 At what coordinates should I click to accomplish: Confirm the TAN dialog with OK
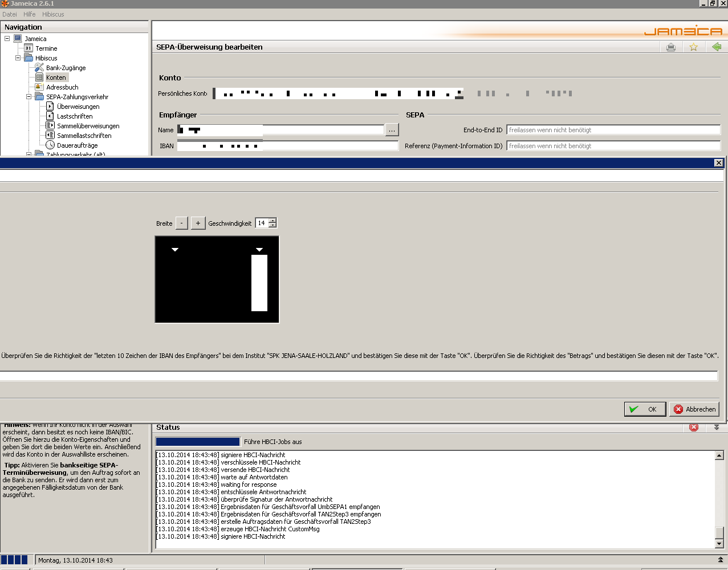tap(645, 409)
